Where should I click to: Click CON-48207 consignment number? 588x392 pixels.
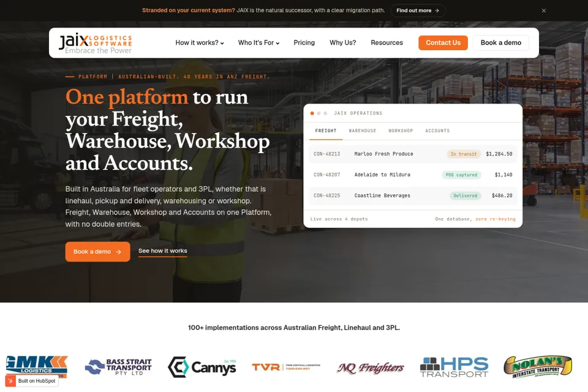tap(326, 175)
